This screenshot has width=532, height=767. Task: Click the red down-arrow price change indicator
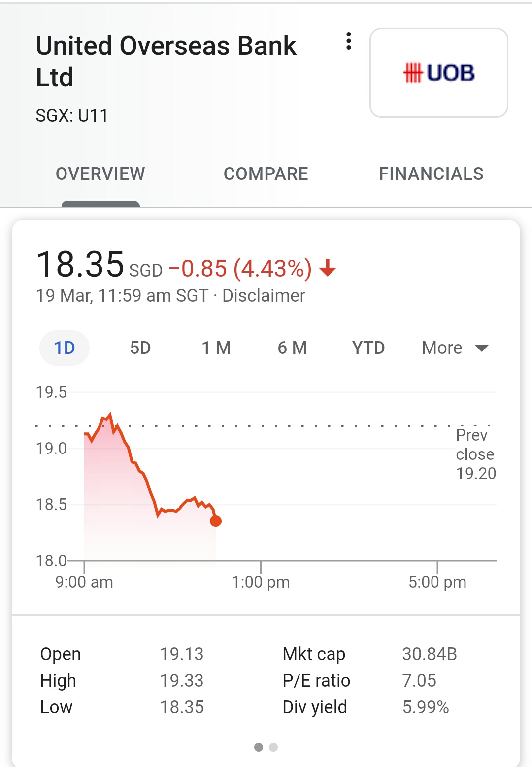(x=328, y=269)
